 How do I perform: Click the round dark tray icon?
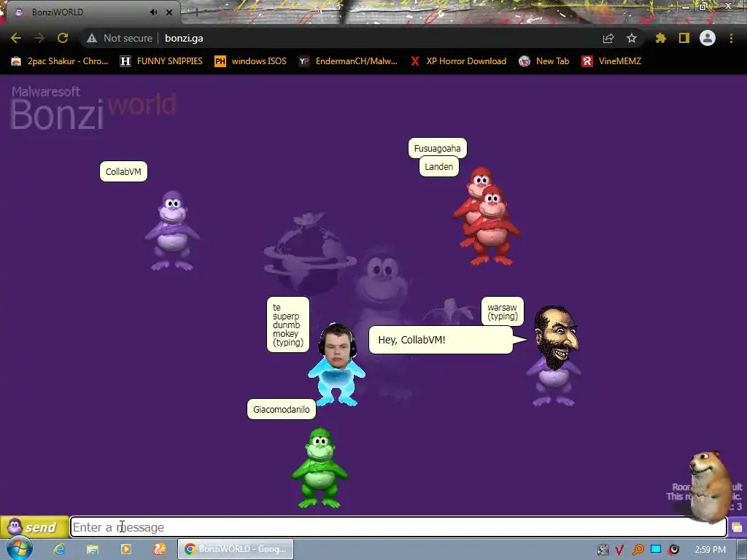coord(673,550)
